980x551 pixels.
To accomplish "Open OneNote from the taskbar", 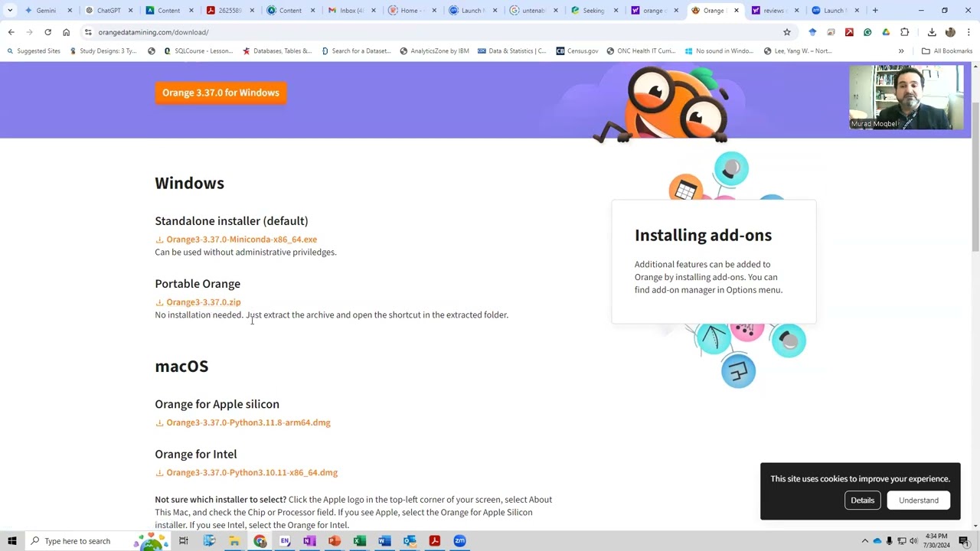I will (x=309, y=541).
